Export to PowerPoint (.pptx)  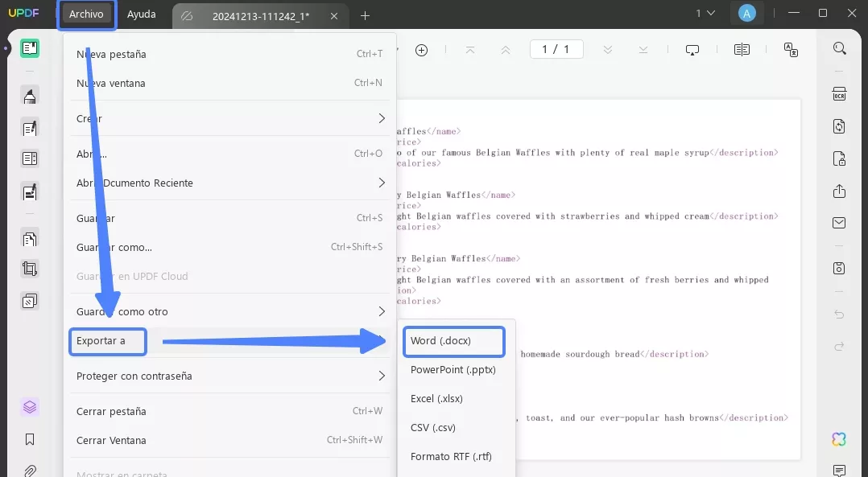click(454, 370)
